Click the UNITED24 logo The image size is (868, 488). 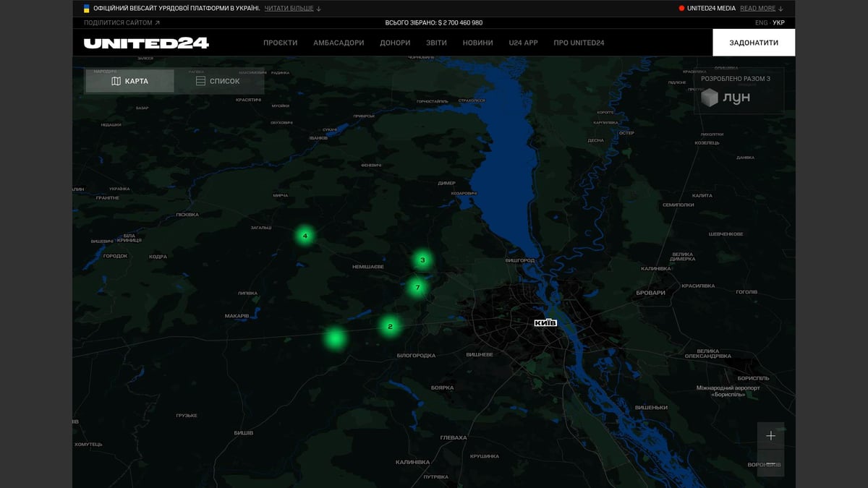point(146,43)
